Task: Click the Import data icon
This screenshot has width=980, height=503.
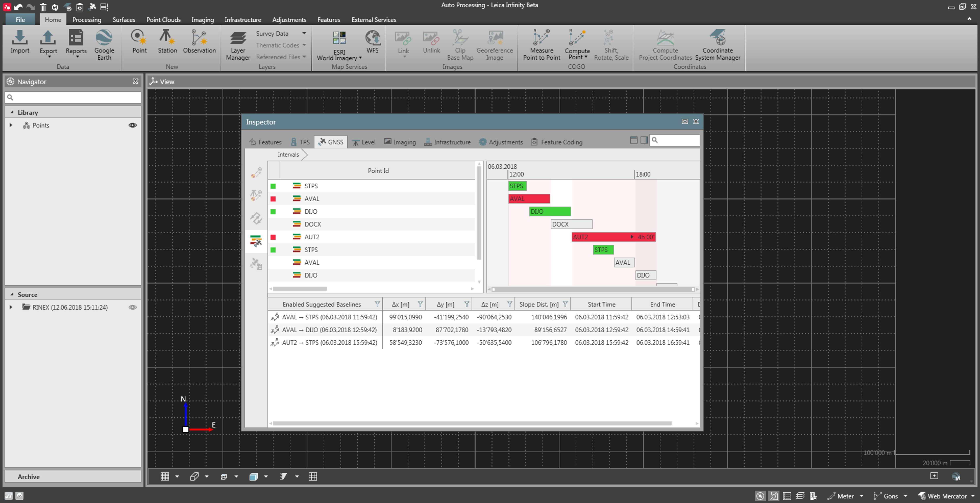Action: coord(20,42)
